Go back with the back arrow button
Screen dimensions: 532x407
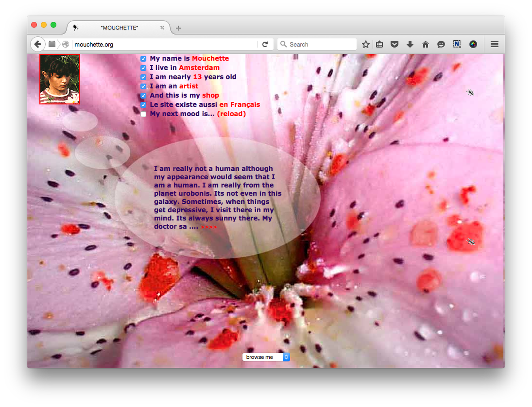coord(38,44)
